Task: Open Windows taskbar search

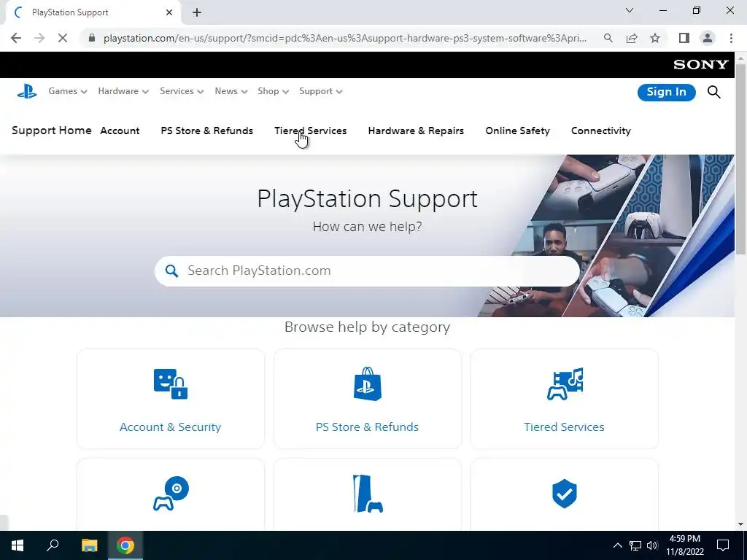Action: (53, 545)
